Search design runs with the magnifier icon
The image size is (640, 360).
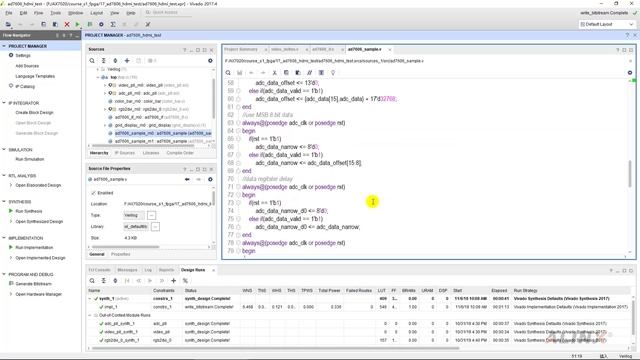click(x=92, y=281)
